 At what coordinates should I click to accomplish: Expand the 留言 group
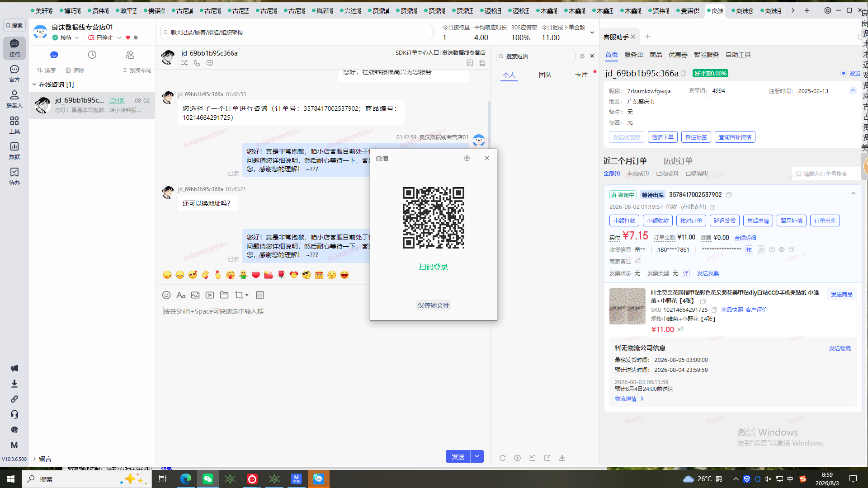tap(34, 459)
